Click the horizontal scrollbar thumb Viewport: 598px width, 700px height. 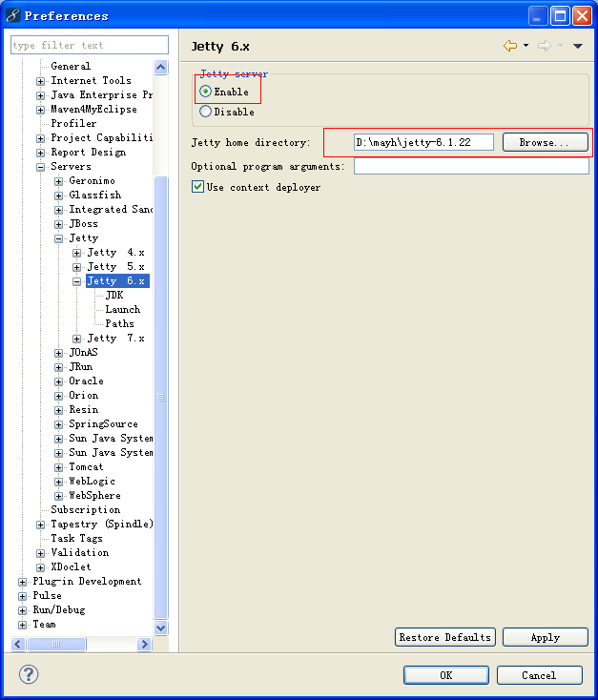[56, 644]
